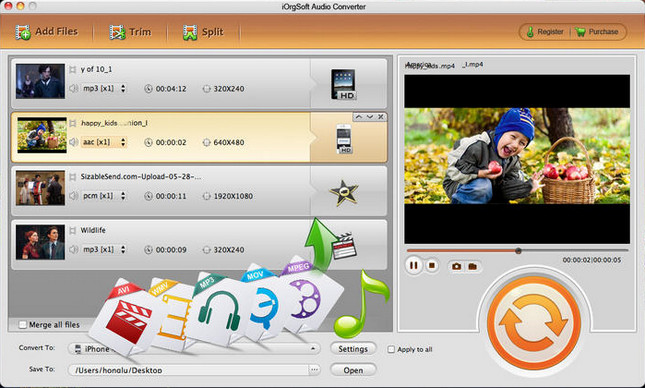
Task: Start conversion with the big orange button
Action: point(534,323)
